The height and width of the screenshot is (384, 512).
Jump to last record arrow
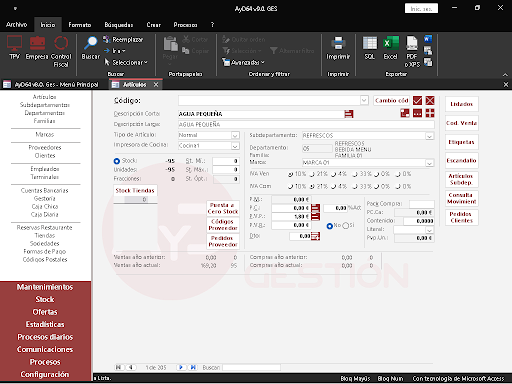coord(193,367)
